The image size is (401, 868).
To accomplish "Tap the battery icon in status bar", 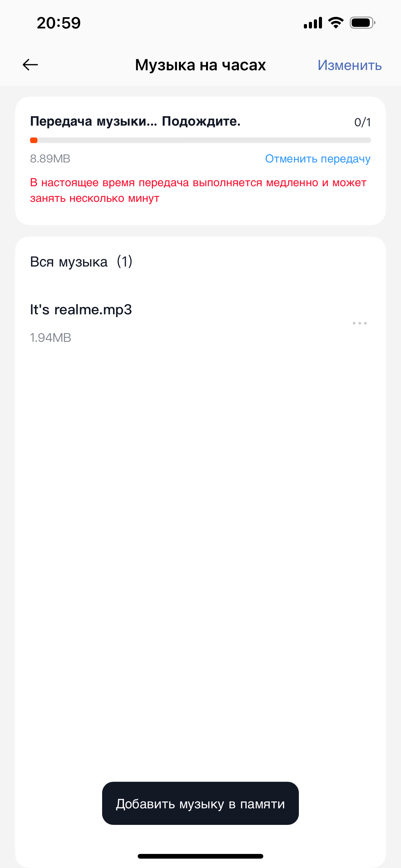I will click(362, 23).
